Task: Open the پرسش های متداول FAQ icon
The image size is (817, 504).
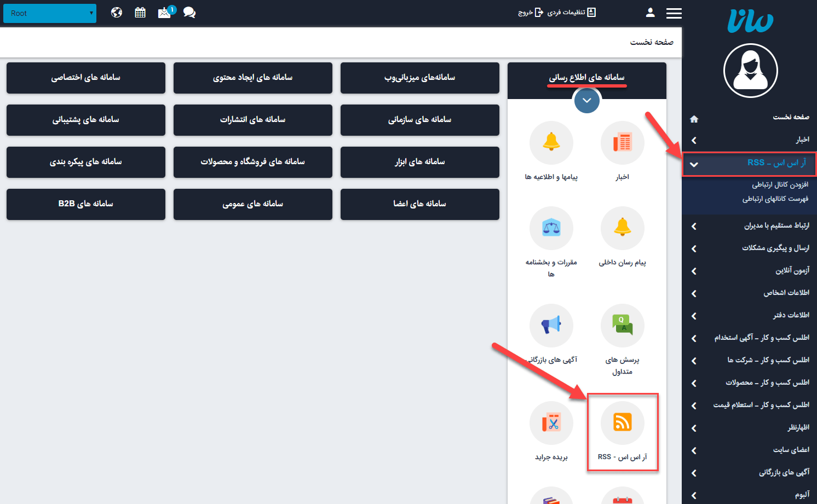Action: [x=622, y=326]
